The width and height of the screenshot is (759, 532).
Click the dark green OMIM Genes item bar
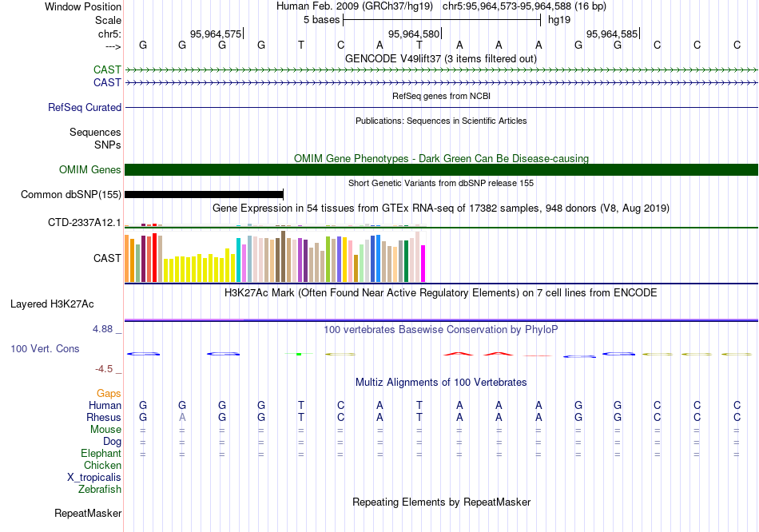[x=441, y=170]
